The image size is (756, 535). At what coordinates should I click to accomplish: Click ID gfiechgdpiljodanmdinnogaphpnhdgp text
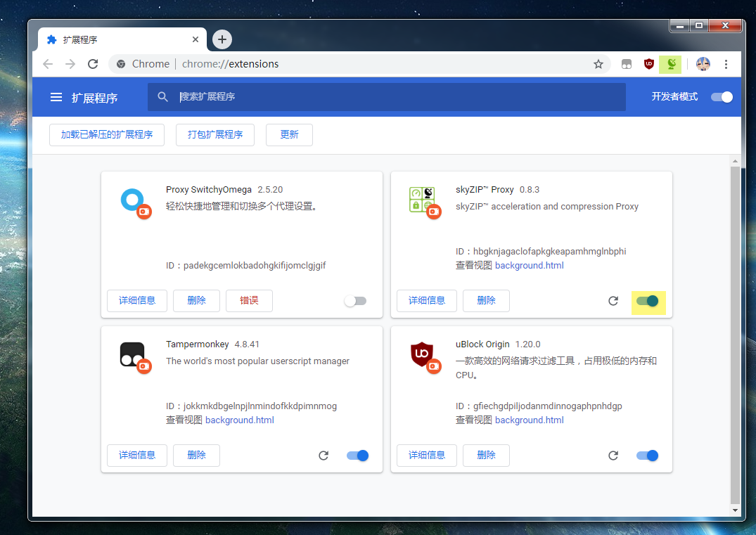(x=539, y=406)
